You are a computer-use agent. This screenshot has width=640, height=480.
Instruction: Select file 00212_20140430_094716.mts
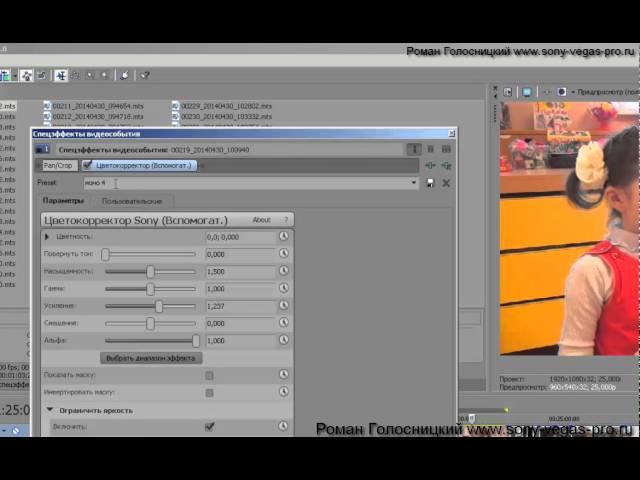pos(93,116)
